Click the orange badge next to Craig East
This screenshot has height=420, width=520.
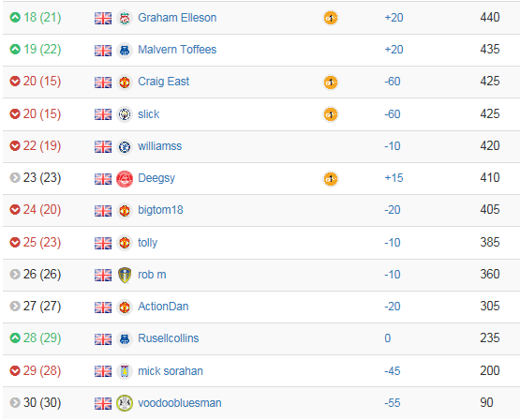[331, 82]
